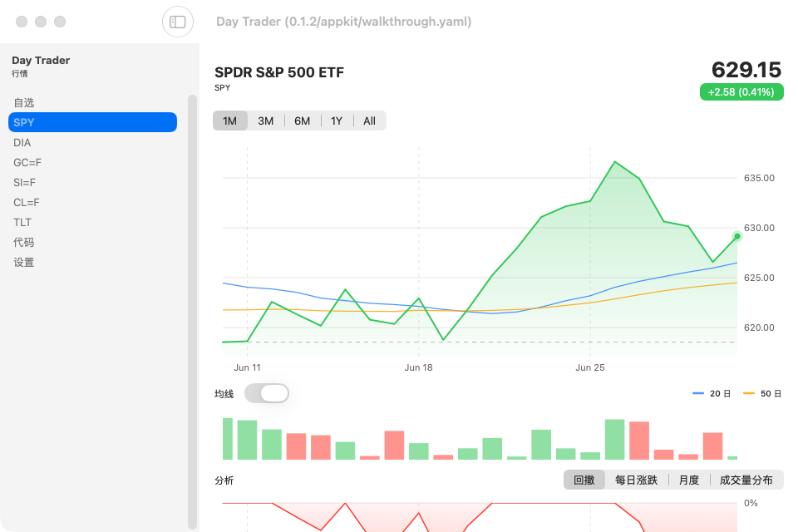Select the 月度 monthly analysis tab
The width and height of the screenshot is (798, 532).
[689, 480]
